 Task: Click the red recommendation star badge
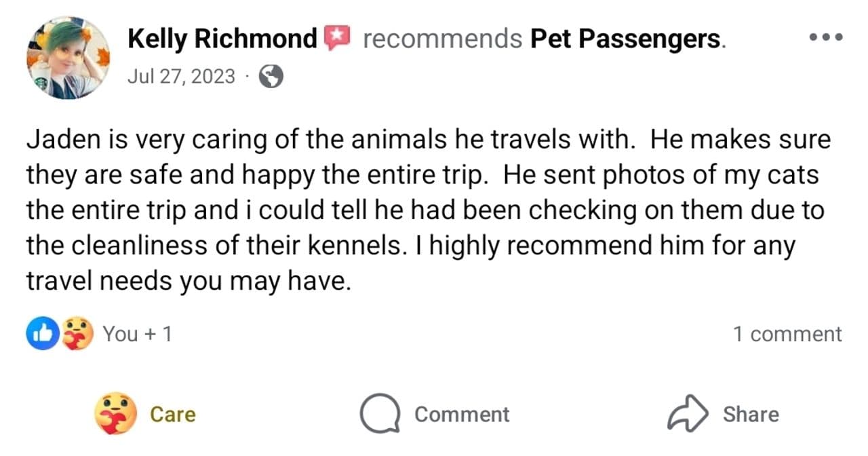[x=336, y=38]
